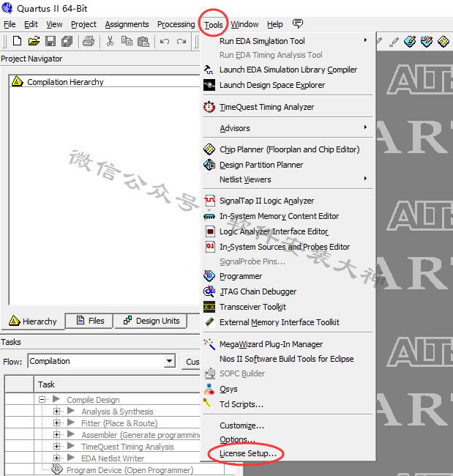Image resolution: width=453 pixels, height=476 pixels.
Task: Click the In-System Sources and Probes icon
Action: point(210,247)
